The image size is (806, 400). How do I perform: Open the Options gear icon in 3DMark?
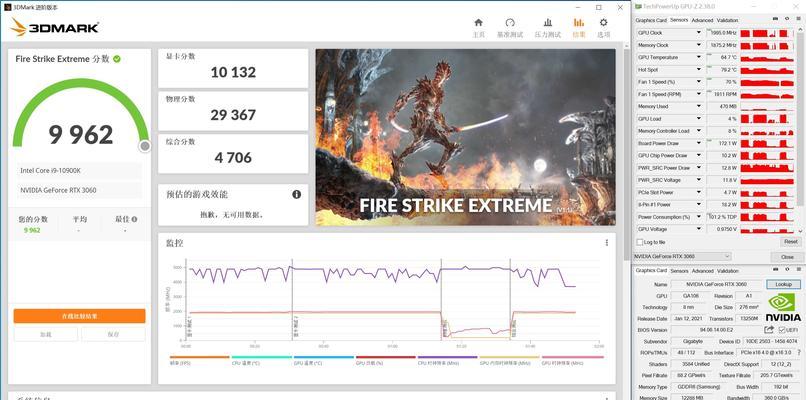[603, 23]
